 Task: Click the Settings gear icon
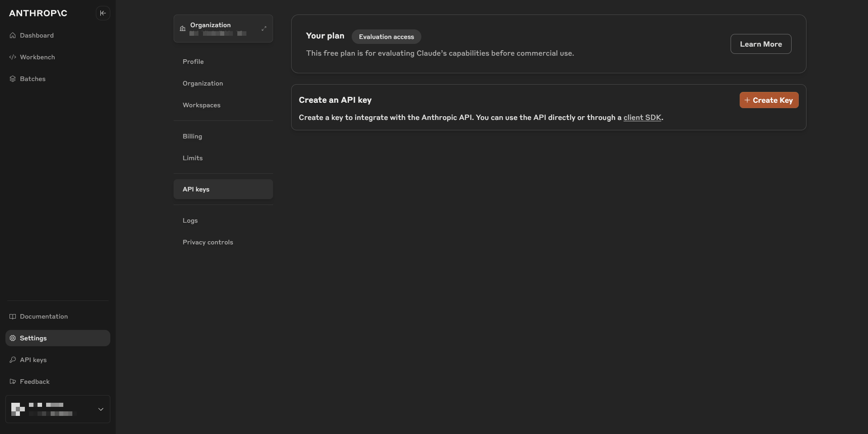click(13, 338)
